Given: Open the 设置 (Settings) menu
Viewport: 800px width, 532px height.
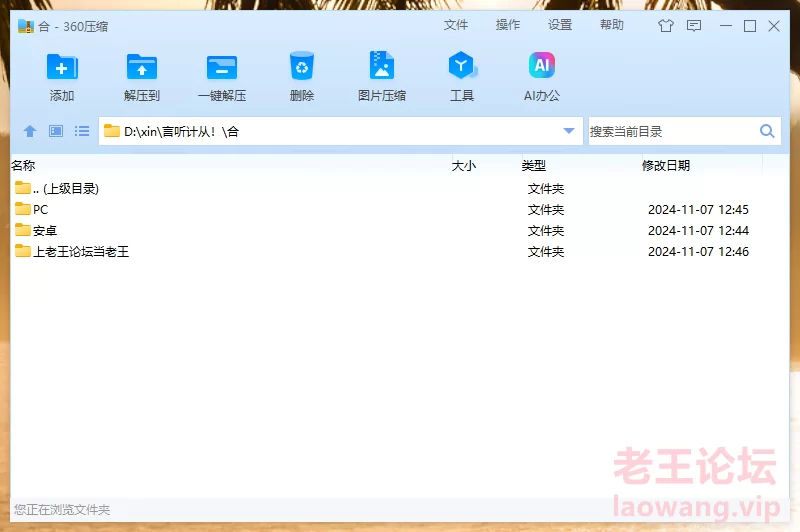Looking at the screenshot, I should coord(560,25).
